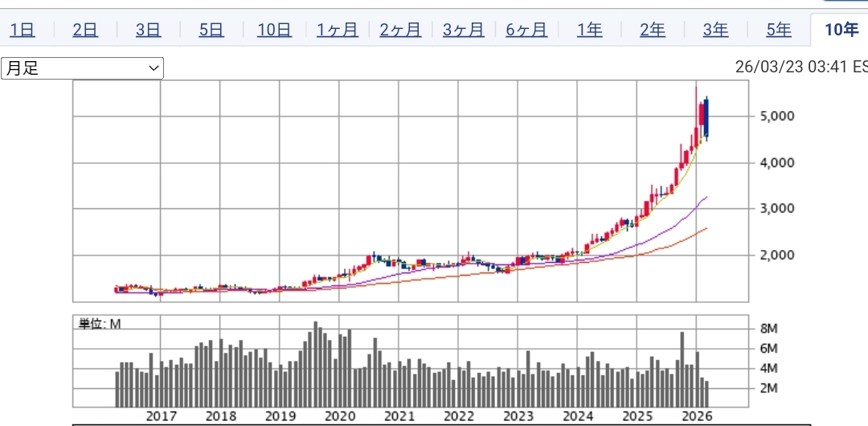Click the orange moving average line end
868x426 pixels.
(706, 229)
